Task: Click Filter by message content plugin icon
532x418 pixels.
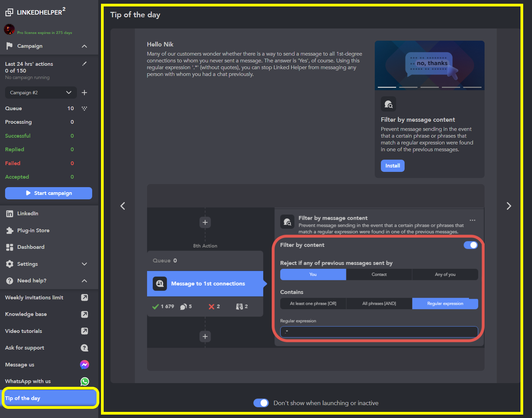Action: (x=388, y=104)
